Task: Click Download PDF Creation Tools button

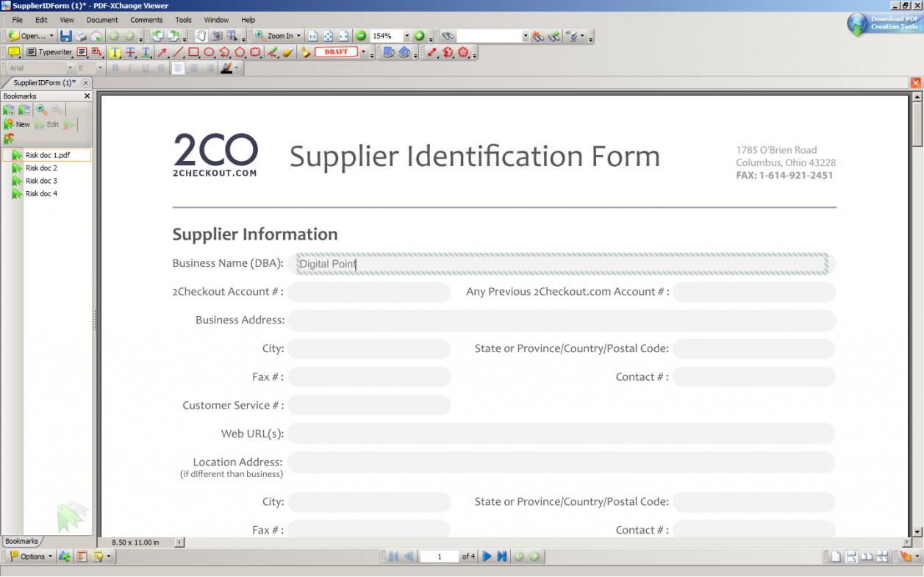Action: coord(883,24)
